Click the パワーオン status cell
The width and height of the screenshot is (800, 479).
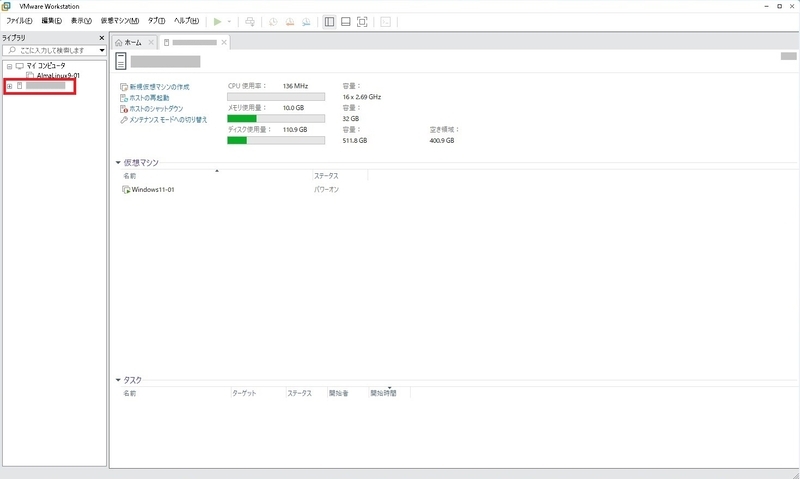click(x=326, y=190)
